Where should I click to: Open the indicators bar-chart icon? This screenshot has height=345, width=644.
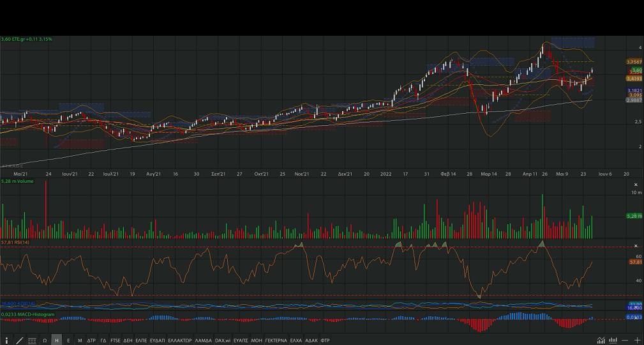tap(613, 340)
